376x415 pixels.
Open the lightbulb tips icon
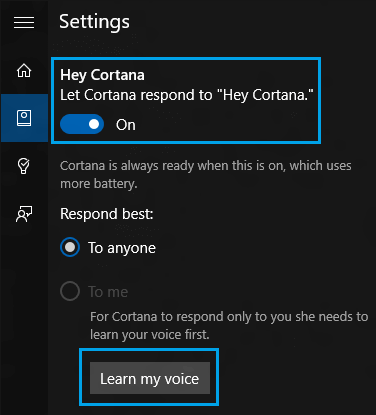(x=23, y=166)
